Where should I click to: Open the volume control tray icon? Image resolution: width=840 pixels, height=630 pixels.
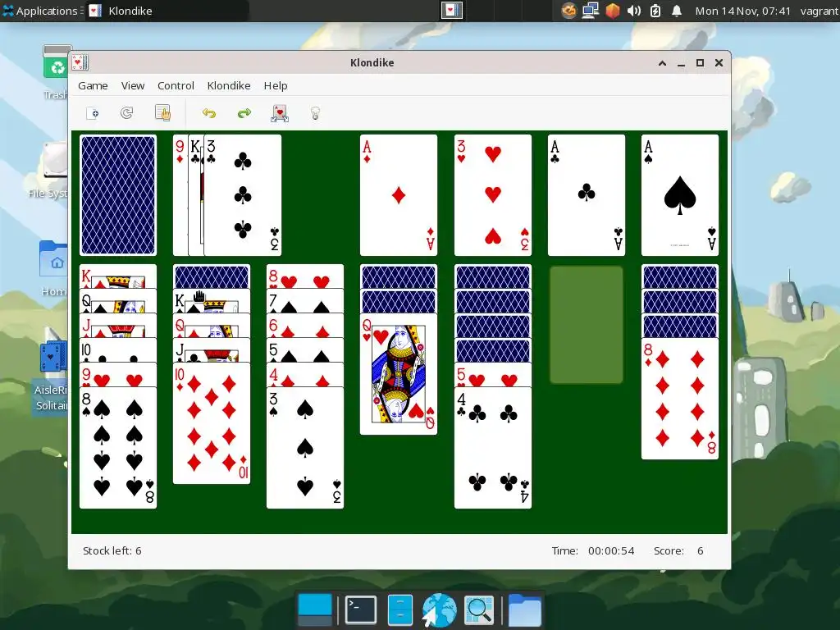(634, 11)
